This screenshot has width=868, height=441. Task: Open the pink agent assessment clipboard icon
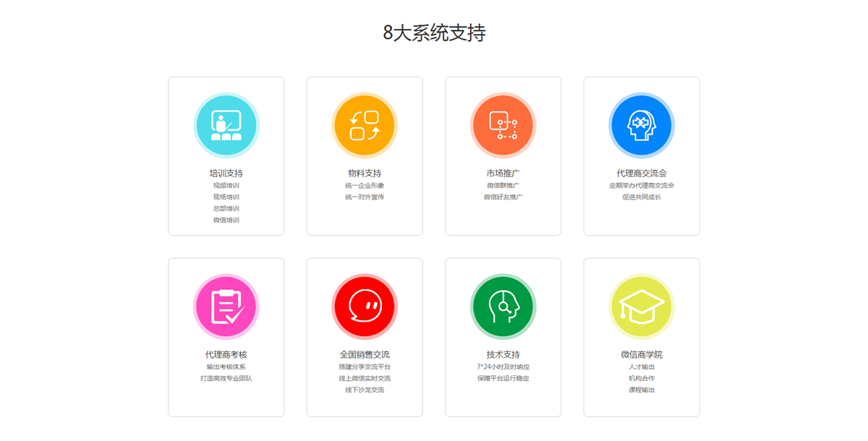(x=226, y=307)
